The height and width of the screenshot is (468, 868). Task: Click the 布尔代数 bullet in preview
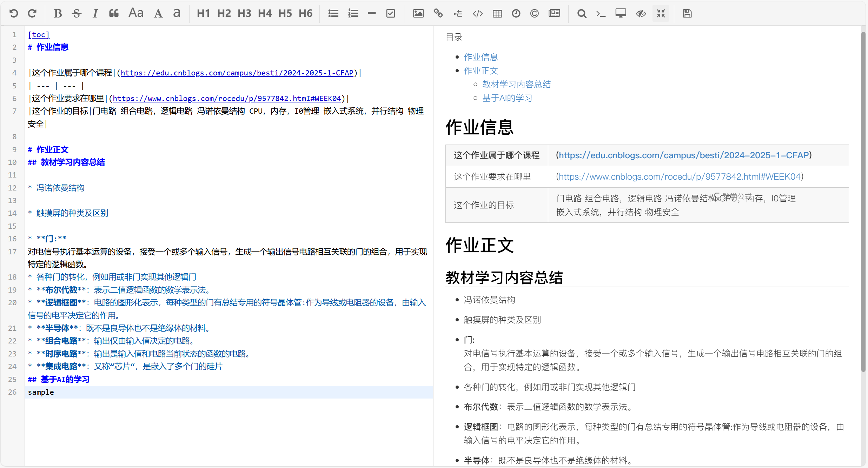(548, 407)
